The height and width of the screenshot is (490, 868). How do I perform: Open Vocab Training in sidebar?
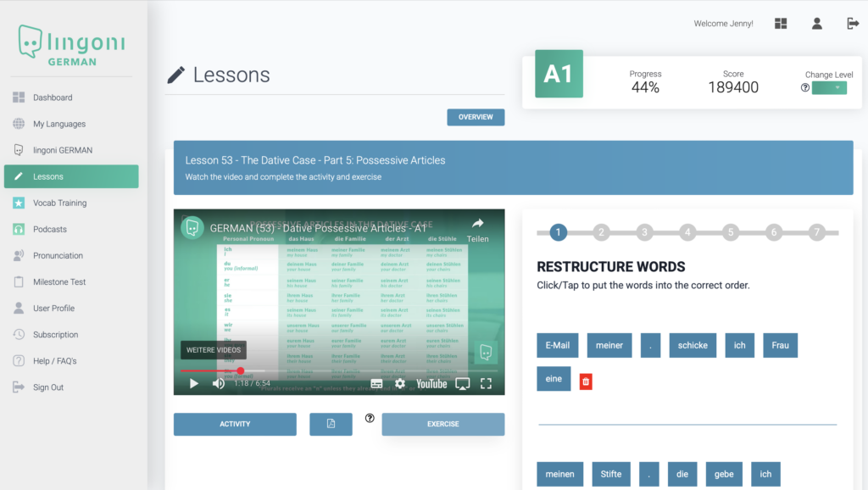(59, 203)
